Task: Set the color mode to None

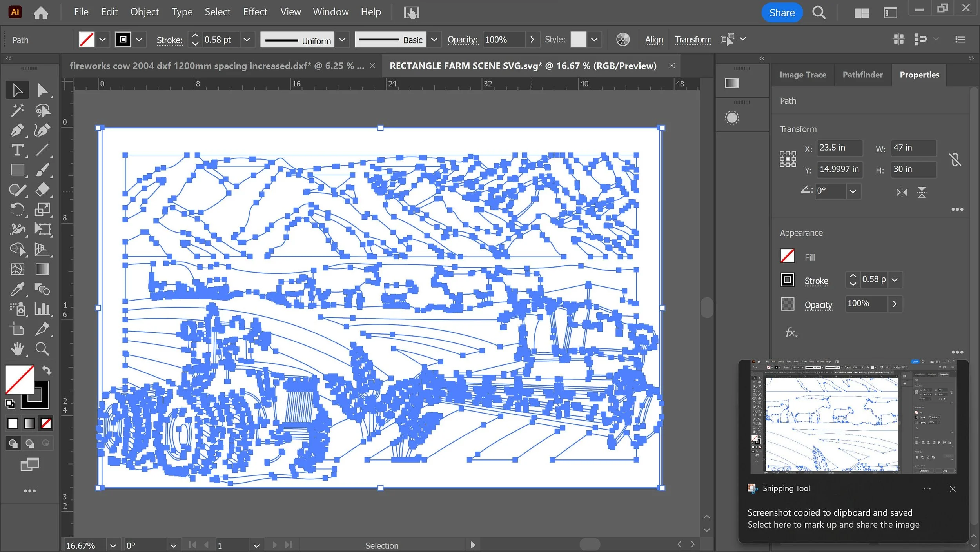Action: tap(46, 423)
